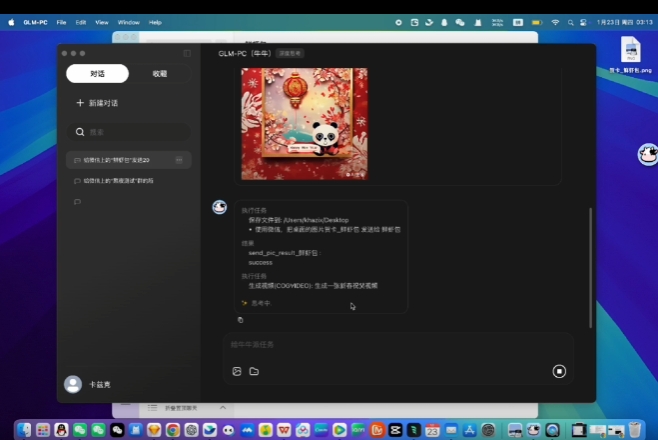Image resolution: width=658 pixels, height=440 pixels.
Task: Open the Help menu
Action: pos(155,22)
